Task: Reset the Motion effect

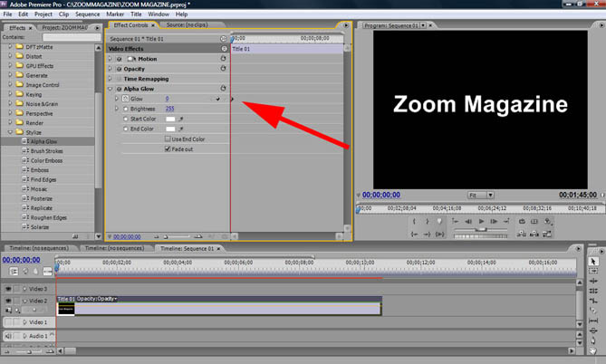Action: pyautogui.click(x=223, y=59)
